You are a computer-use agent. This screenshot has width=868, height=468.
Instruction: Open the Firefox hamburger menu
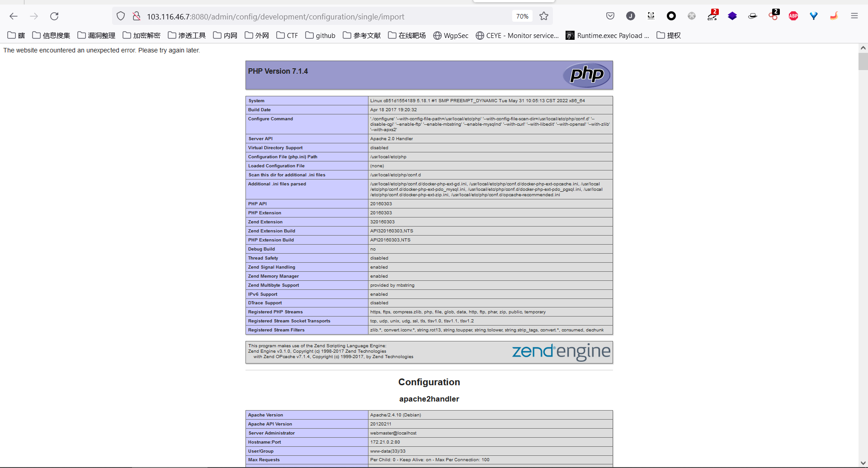[x=854, y=16]
